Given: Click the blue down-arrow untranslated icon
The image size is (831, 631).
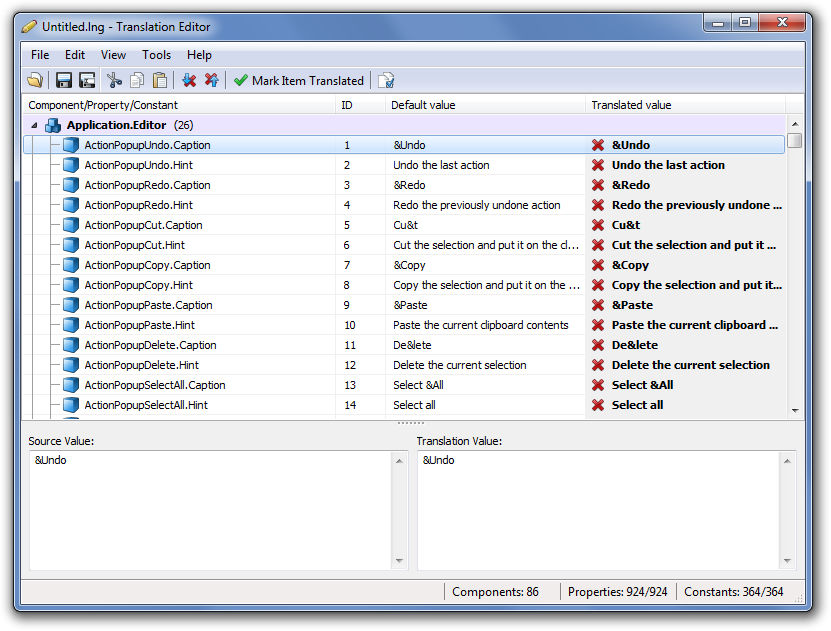Looking at the screenshot, I should click(189, 81).
